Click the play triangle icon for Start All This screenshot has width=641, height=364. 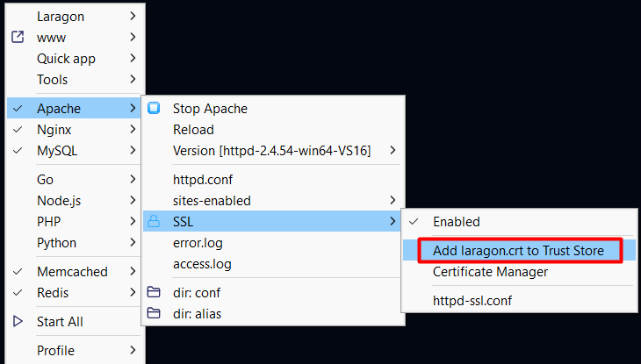coord(18,322)
